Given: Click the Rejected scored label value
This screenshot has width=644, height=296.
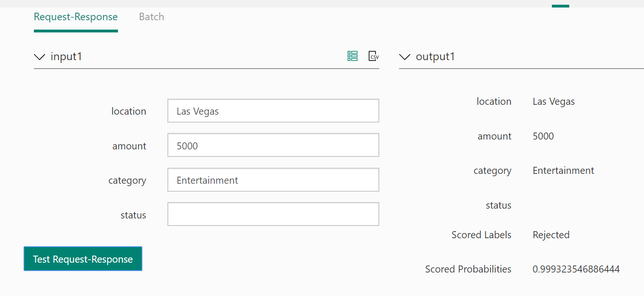Looking at the screenshot, I should [x=551, y=235].
